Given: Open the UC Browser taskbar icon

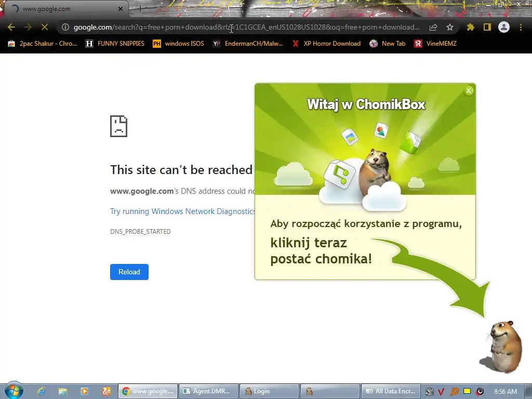Looking at the screenshot, I should 106,391.
